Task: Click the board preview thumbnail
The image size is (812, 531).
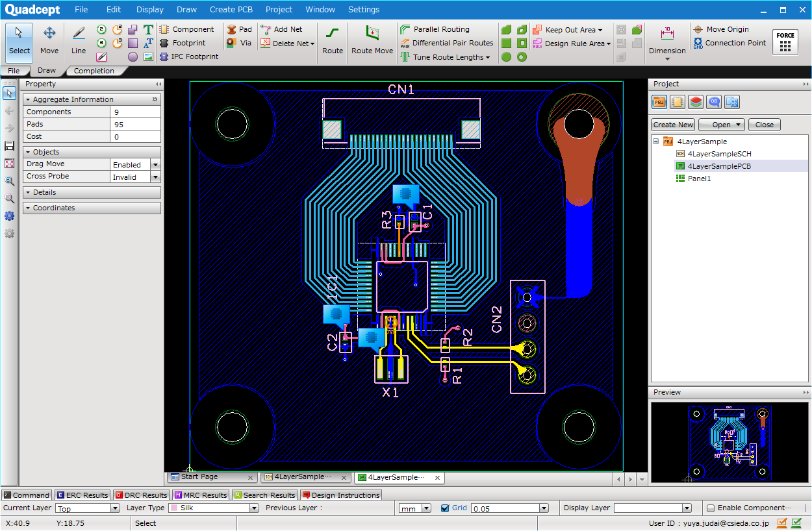Action: [729, 442]
